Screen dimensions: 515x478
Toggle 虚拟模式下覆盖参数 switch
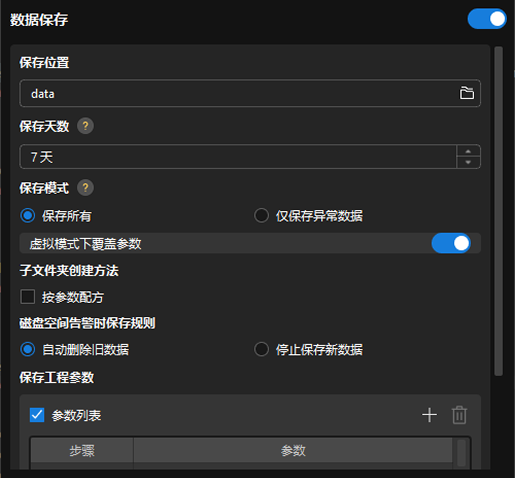pos(451,243)
